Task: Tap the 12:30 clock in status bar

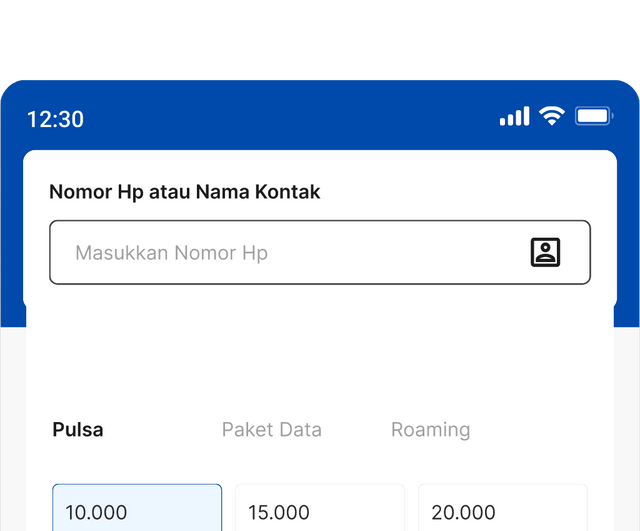Action: (x=56, y=120)
